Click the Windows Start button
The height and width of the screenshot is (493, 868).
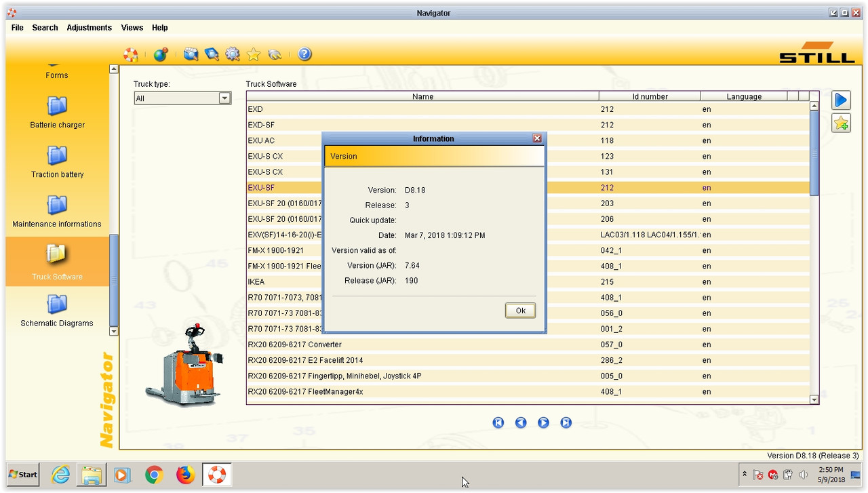click(x=23, y=474)
